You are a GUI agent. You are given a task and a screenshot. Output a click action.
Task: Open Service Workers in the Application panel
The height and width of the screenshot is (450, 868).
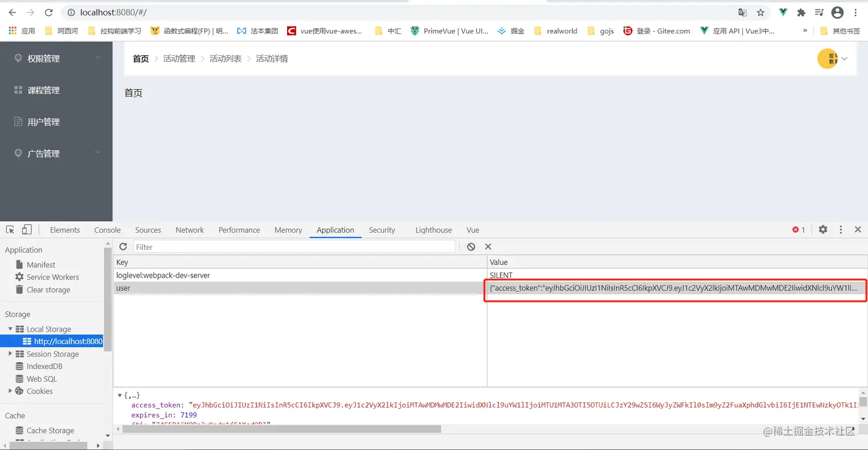[53, 277]
